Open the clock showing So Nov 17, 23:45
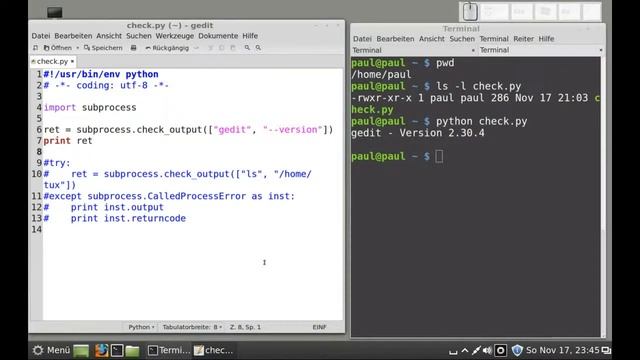Screen dimensions: 640x360 [562, 350]
